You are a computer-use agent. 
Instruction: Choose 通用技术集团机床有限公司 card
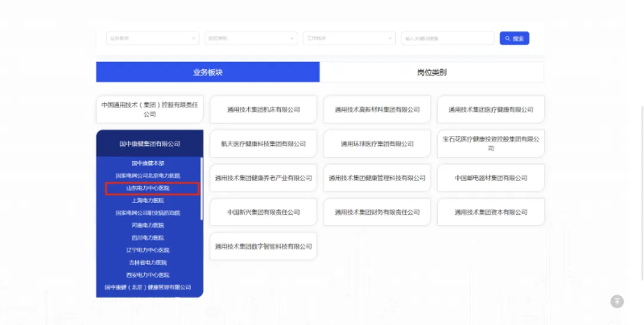(263, 109)
